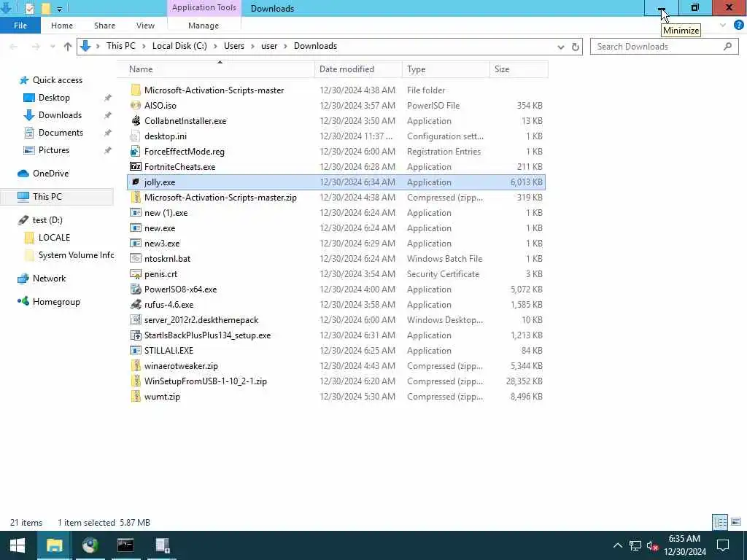Click the AISO.iso PowerISO file icon

(x=136, y=105)
